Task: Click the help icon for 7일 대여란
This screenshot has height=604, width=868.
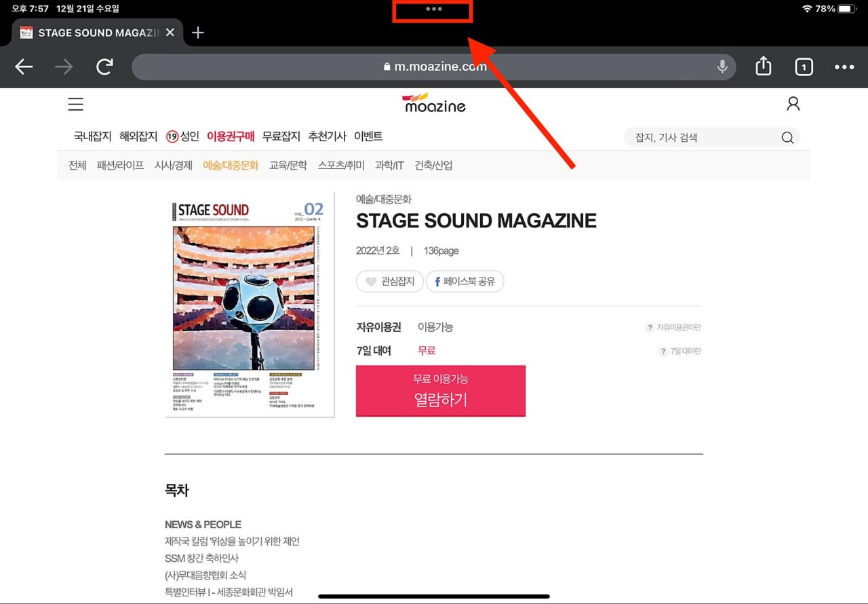Action: point(663,352)
